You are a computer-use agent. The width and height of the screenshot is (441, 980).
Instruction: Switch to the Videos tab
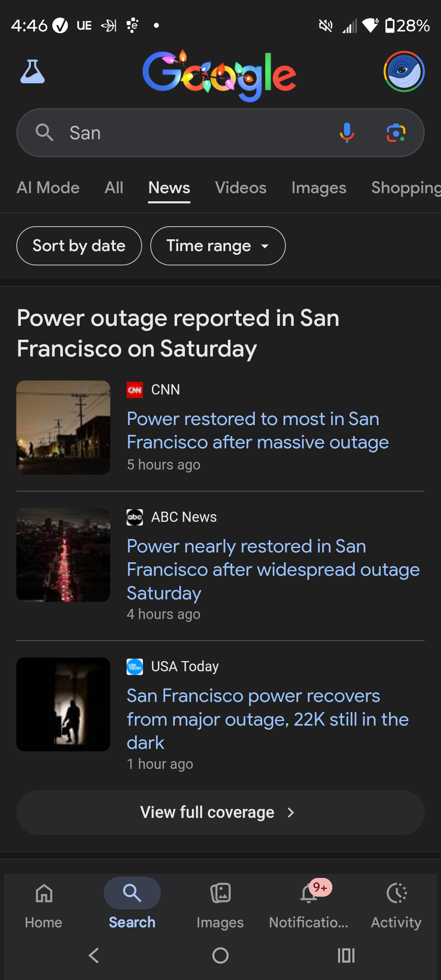click(x=241, y=188)
